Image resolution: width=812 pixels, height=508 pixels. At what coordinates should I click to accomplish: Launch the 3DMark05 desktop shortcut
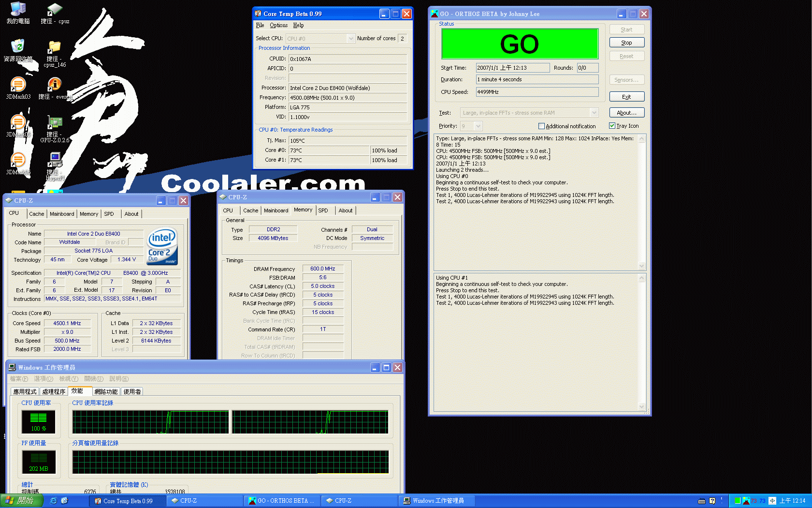[18, 126]
